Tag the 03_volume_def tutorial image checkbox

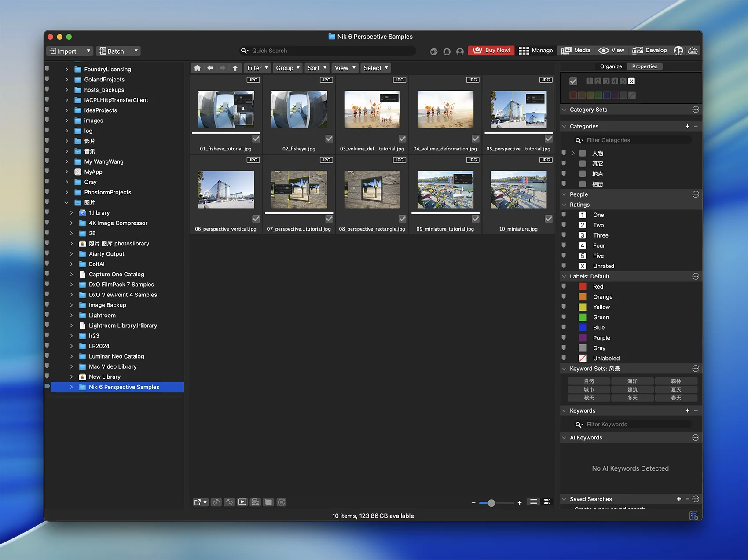pos(402,139)
